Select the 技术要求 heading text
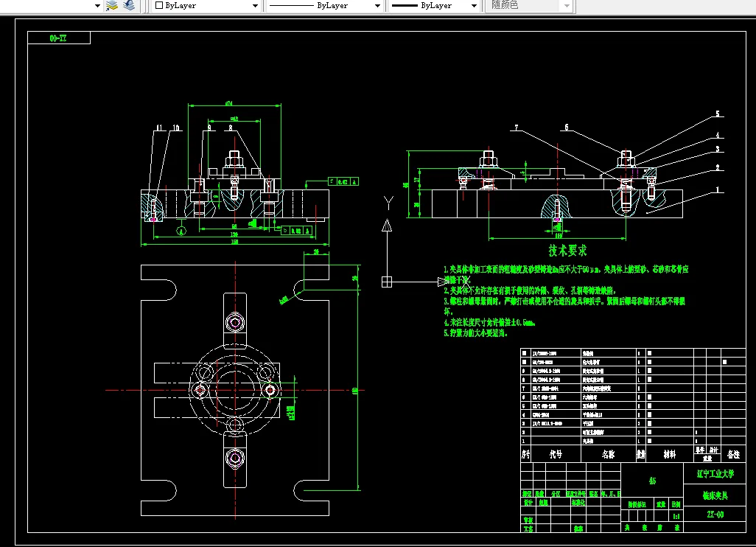The image size is (756, 547). click(567, 251)
